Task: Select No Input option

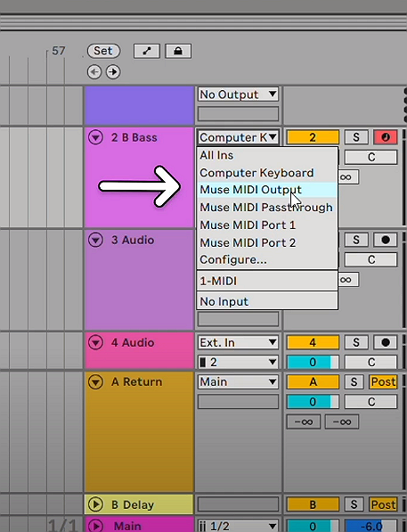Action: (x=267, y=301)
